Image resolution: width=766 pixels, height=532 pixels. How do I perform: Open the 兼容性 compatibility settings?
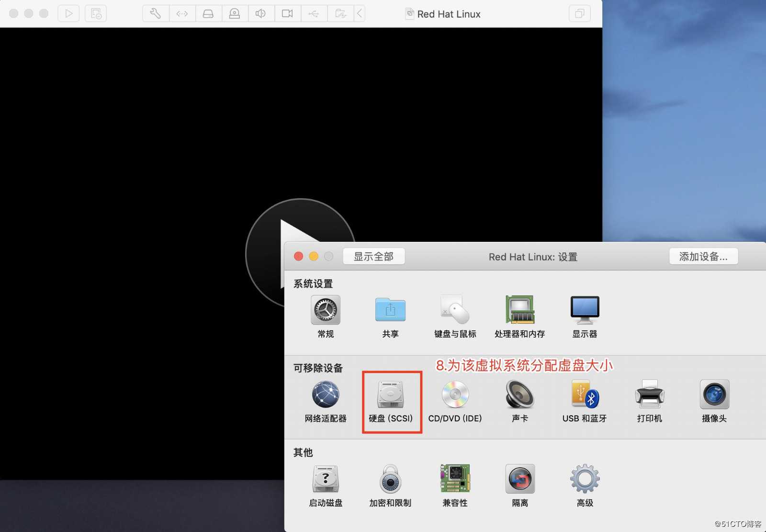point(455,486)
